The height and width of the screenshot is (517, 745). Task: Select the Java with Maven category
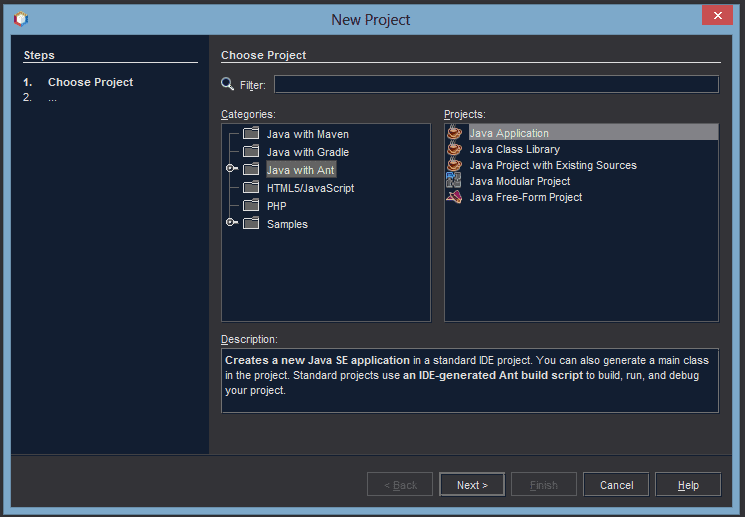307,134
